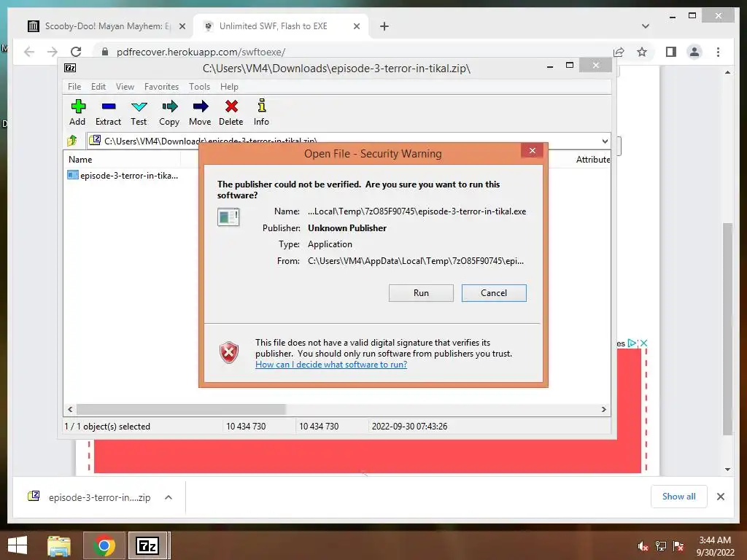
Task: Close the ad with X icon
Action: coord(643,343)
